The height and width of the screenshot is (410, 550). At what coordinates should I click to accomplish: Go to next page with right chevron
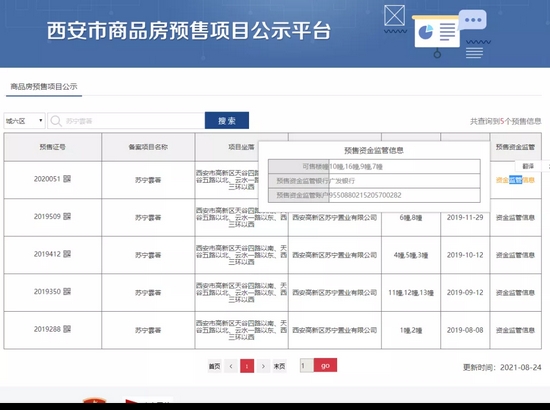(263, 366)
